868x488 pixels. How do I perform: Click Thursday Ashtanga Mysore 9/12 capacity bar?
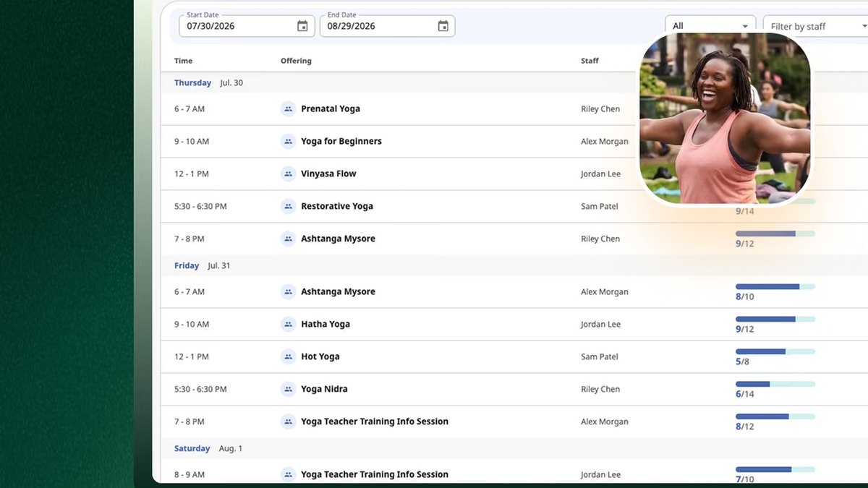pyautogui.click(x=775, y=234)
